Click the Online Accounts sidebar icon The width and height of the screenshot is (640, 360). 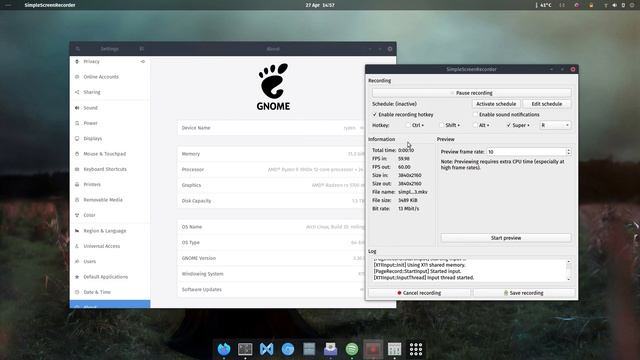pyautogui.click(x=77, y=77)
